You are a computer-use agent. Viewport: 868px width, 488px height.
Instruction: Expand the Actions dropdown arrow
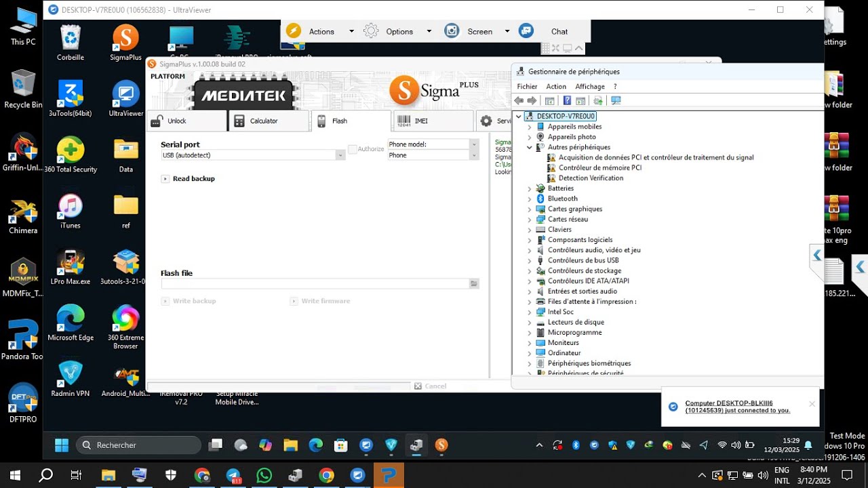(351, 31)
